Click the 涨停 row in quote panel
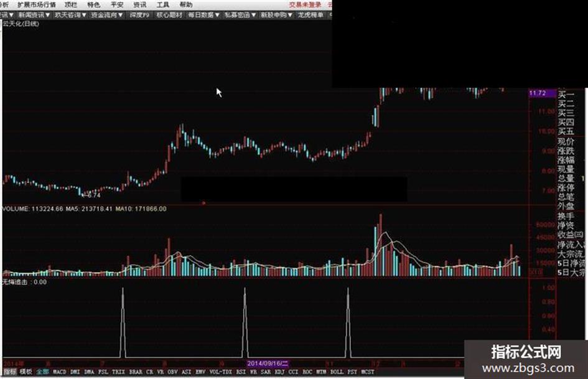 (x=566, y=187)
